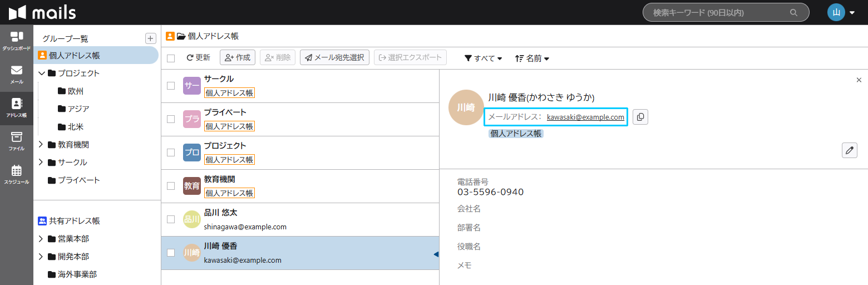Click the 川崎 contact avatar circle
The width and height of the screenshot is (868, 285).
click(465, 107)
